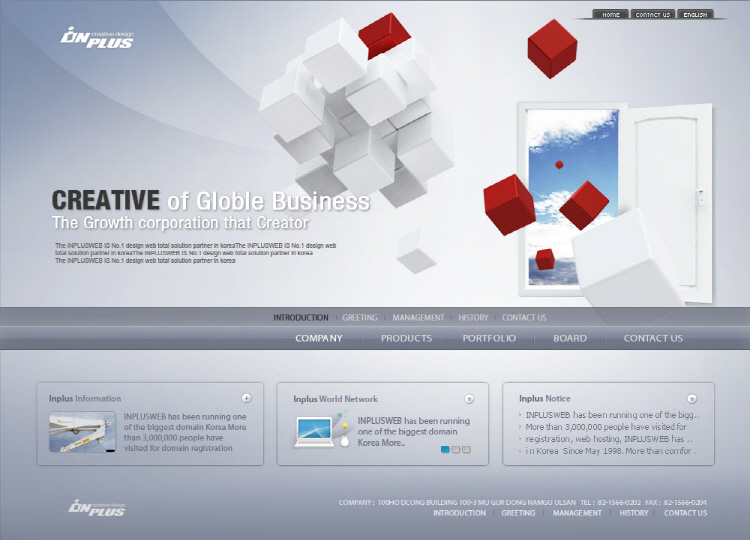The image size is (750, 540).
Task: Click the 'Inplus World Network' heading
Action: [335, 399]
